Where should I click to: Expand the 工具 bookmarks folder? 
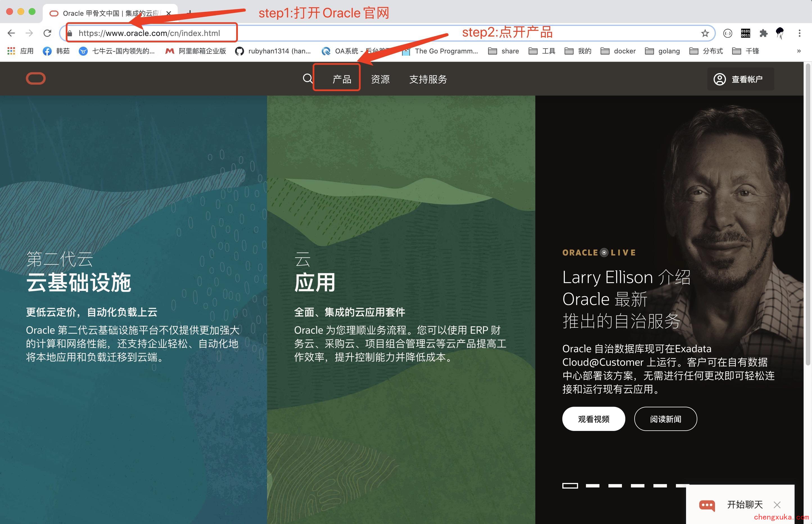tap(542, 51)
